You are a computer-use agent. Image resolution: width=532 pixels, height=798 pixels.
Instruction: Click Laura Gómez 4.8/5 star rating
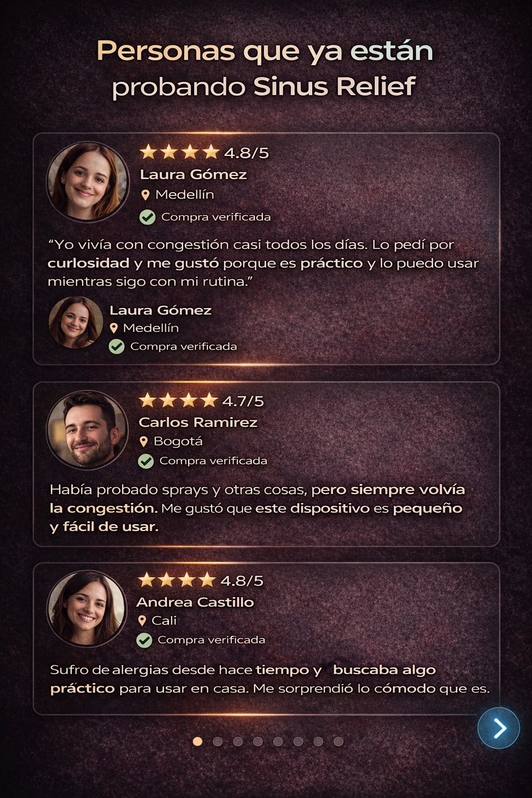[x=204, y=152]
